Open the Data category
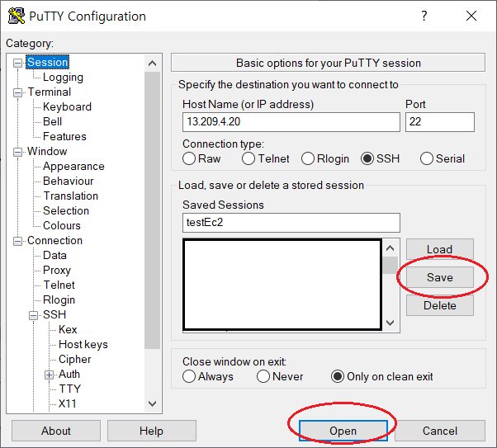 click(x=54, y=256)
